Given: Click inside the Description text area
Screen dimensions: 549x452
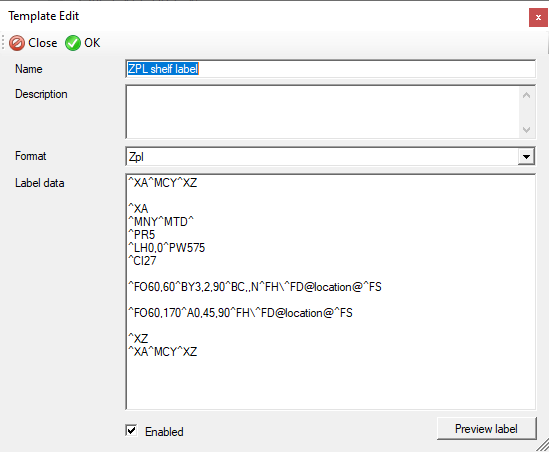Looking at the screenshot, I should coord(322,112).
